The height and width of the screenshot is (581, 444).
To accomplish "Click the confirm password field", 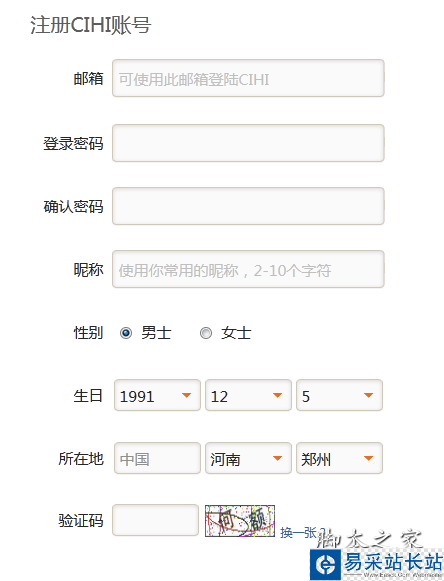I will tap(248, 206).
